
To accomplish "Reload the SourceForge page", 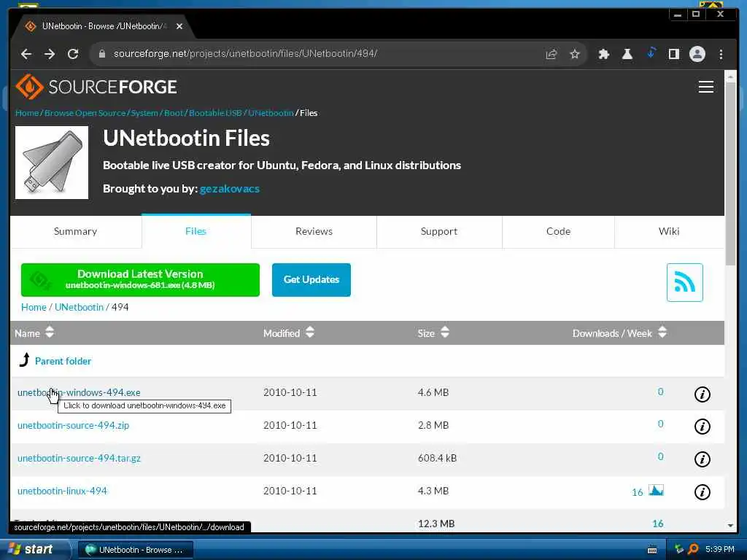I will [73, 54].
